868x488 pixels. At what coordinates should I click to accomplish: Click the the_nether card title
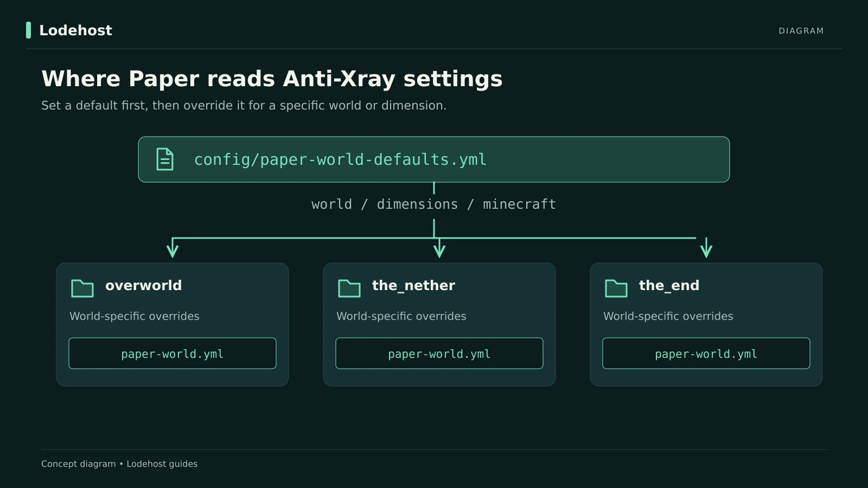pos(413,286)
